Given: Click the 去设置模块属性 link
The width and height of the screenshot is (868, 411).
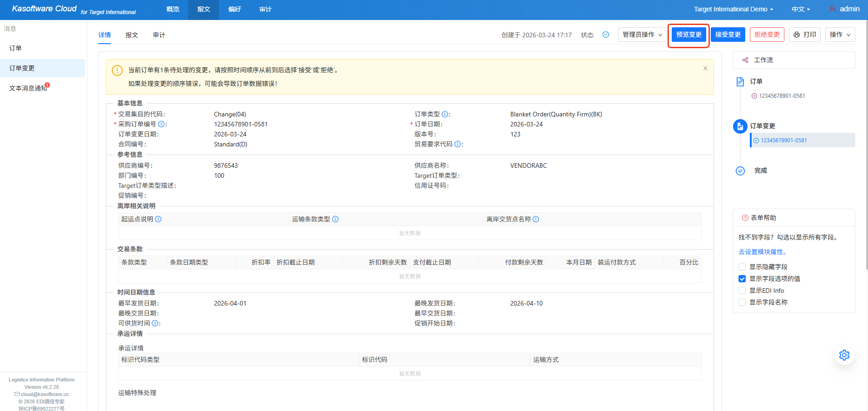Looking at the screenshot, I should 762,252.
